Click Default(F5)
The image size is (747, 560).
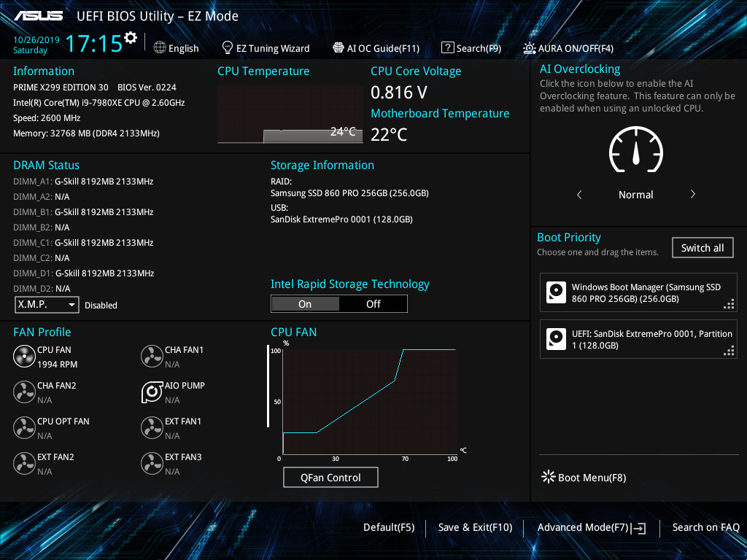(x=389, y=528)
